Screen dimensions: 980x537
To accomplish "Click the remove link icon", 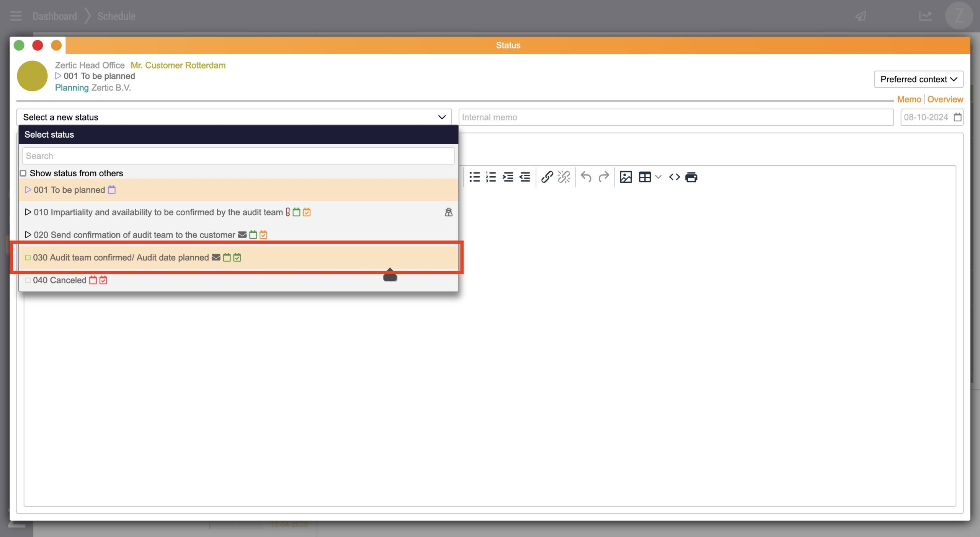I will click(x=564, y=177).
